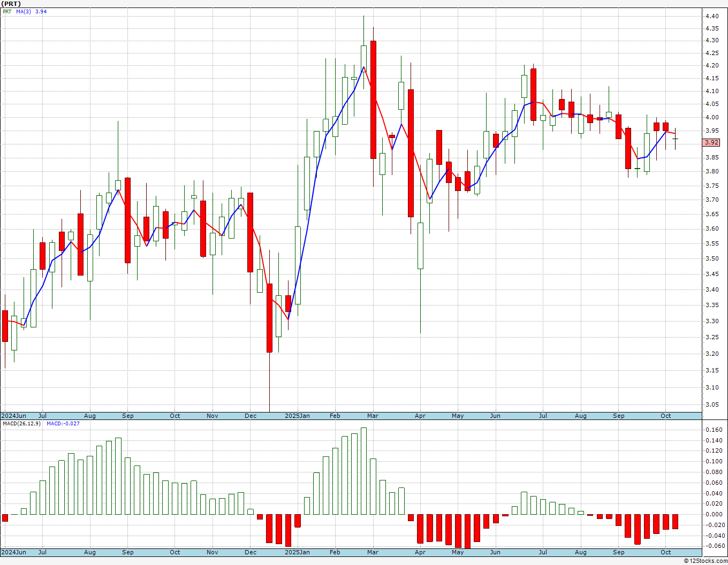Viewport: 728px width, 565px height.
Task: Click 2024Jun on the MACD panel time axis
Action: coord(13,552)
